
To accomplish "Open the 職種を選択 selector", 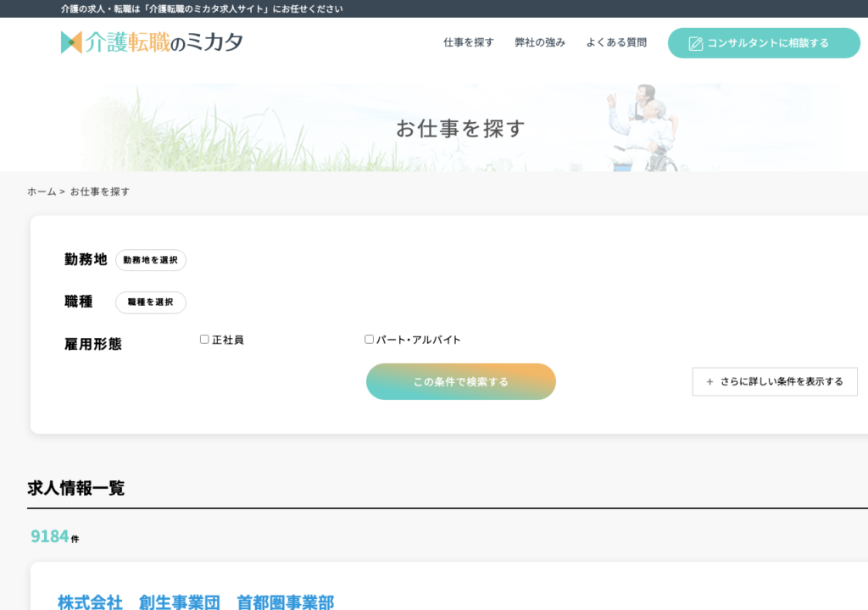I will [x=151, y=302].
